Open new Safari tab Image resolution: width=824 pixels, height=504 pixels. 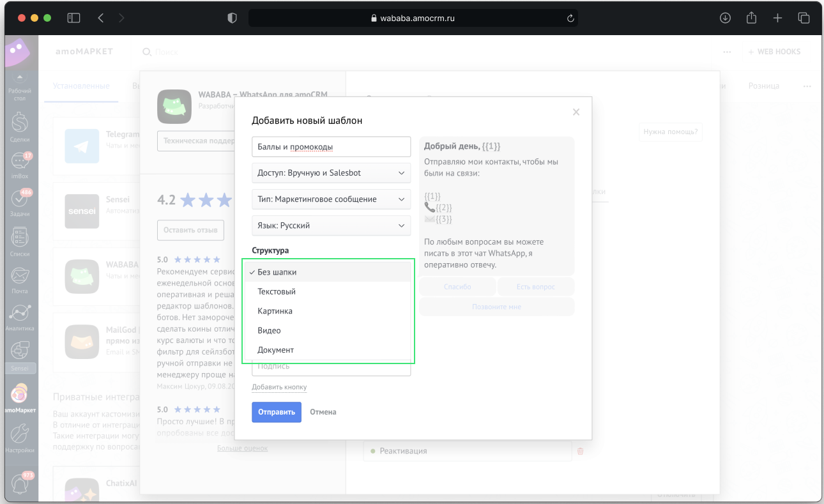(x=777, y=18)
